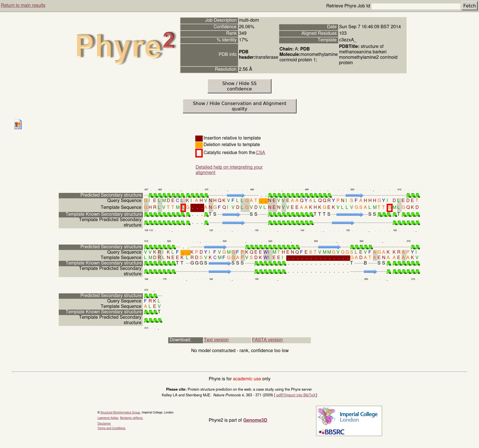479x448 pixels.
Task: Download the FASTA version
Action: click(267, 340)
